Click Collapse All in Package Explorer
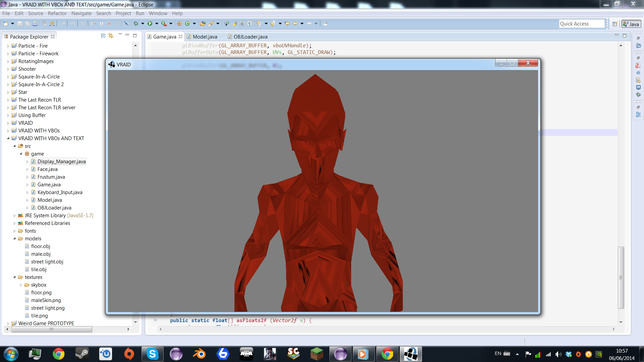 point(103,36)
